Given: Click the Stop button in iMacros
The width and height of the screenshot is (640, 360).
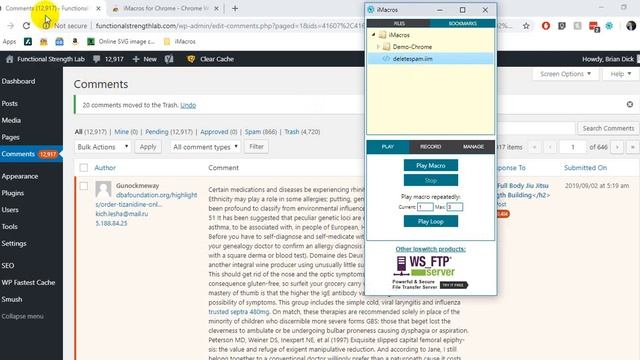Looking at the screenshot, I should 431,180.
